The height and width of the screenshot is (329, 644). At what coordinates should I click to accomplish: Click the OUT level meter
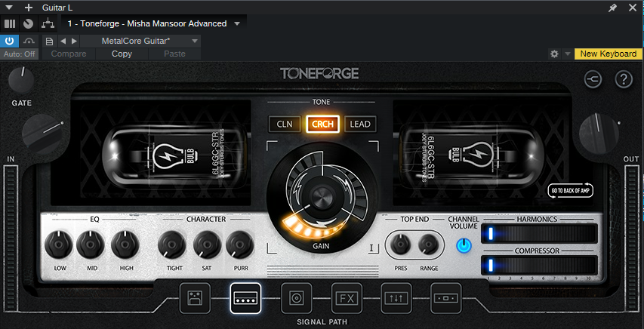(x=632, y=239)
